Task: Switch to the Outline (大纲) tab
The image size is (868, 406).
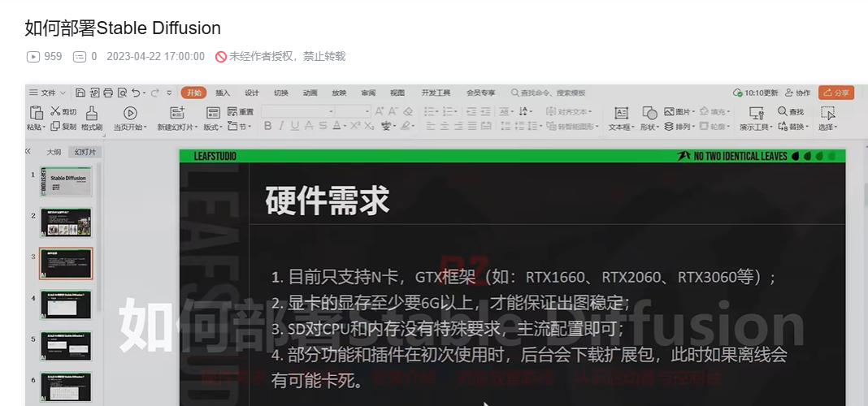Action: (54, 152)
